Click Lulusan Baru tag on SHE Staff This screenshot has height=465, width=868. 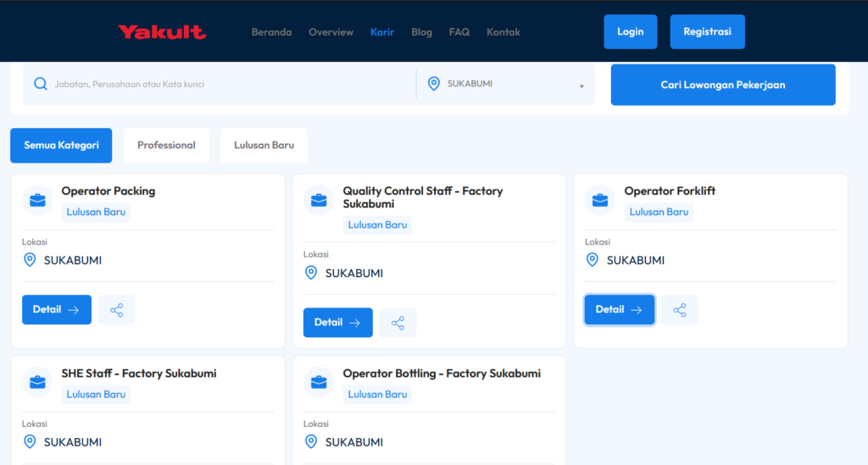[96, 394]
